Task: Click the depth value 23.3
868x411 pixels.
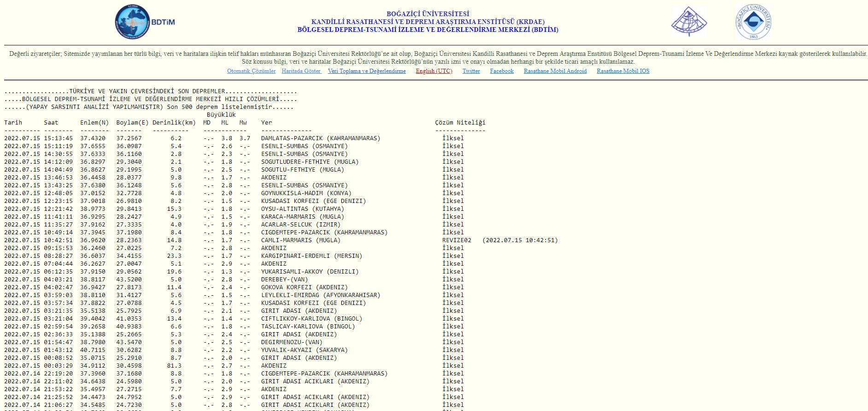Action: [174, 256]
